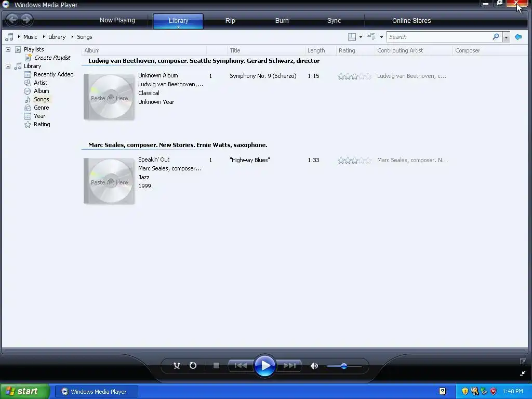Sort by Contributing Artist column header
Screen dimensions: 532x399
pyautogui.click(x=414, y=50)
